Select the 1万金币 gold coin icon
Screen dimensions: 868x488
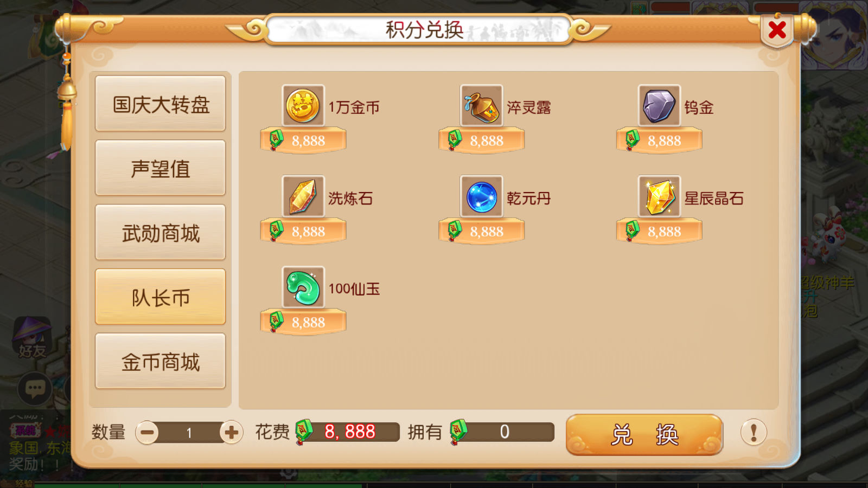(303, 106)
